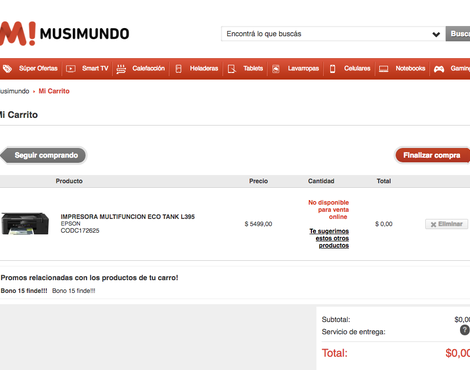Open the Lavarropas category
This screenshot has width=470, height=370.
click(x=303, y=68)
